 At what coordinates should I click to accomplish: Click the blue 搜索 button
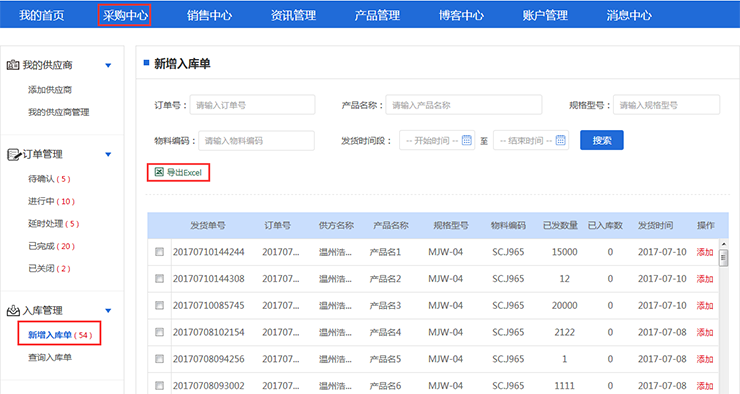click(602, 140)
